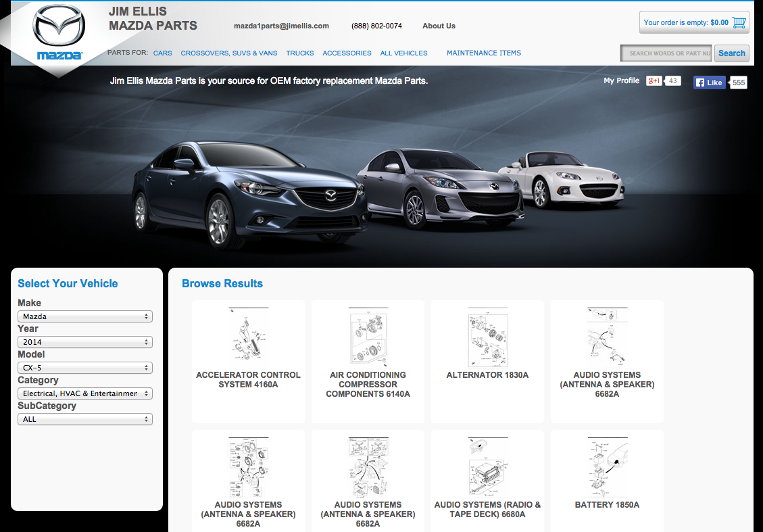Open My Profile
The height and width of the screenshot is (532, 763).
pos(621,80)
